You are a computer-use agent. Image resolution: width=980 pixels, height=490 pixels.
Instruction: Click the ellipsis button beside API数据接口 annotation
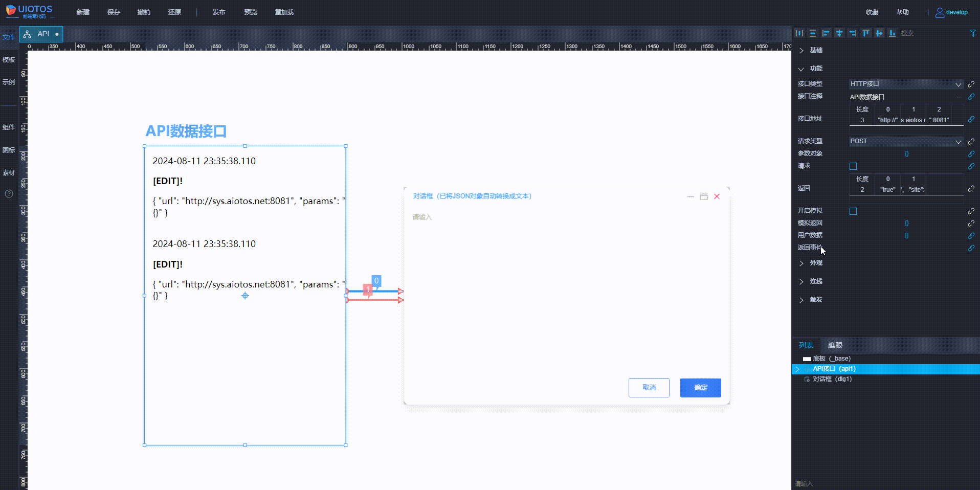pos(959,97)
